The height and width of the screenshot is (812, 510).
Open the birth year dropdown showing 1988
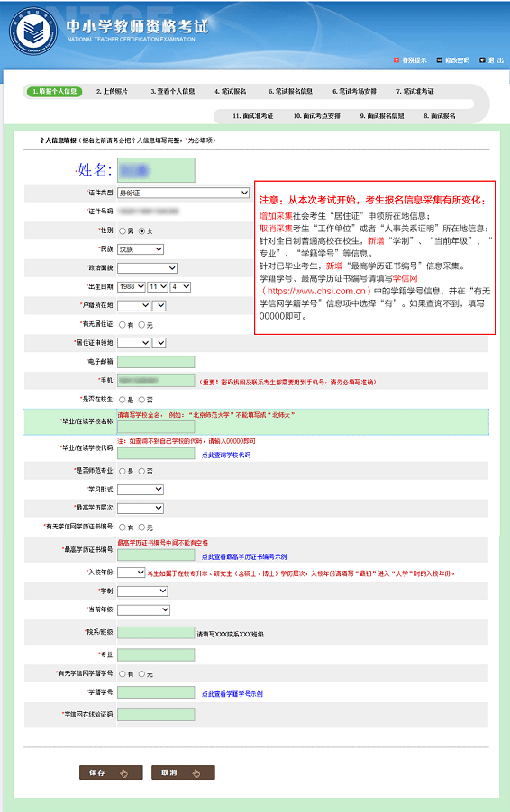(132, 286)
